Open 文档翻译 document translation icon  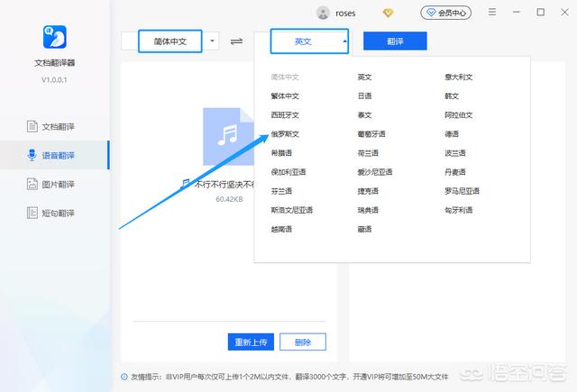point(32,125)
